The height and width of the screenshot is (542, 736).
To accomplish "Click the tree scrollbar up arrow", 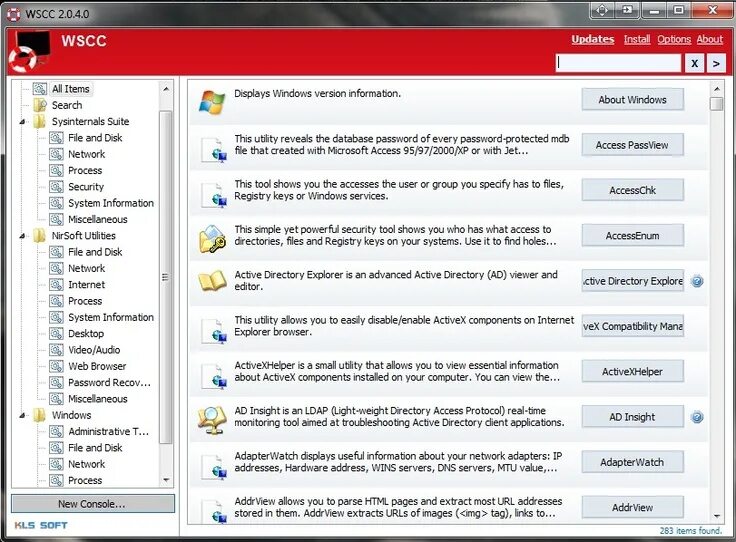I will (166, 88).
